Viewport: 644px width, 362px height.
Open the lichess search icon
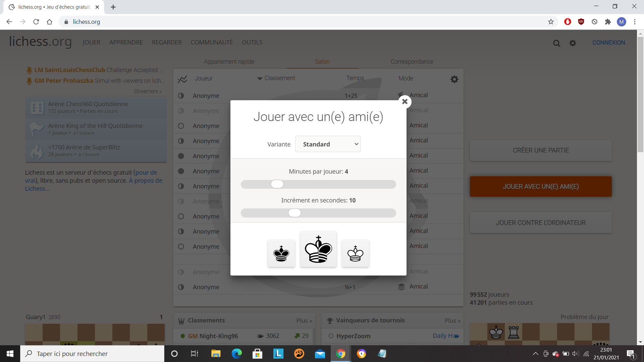(x=556, y=43)
